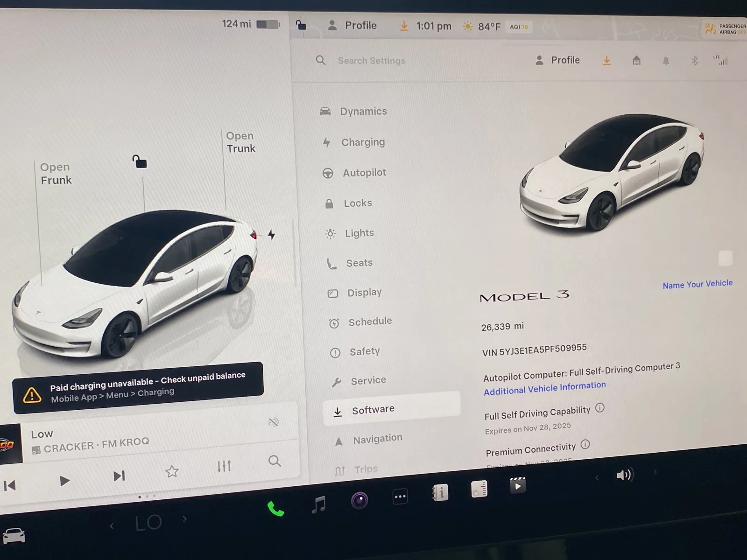The width and height of the screenshot is (747, 560).
Task: Open the Autopilot settings menu
Action: point(354,173)
